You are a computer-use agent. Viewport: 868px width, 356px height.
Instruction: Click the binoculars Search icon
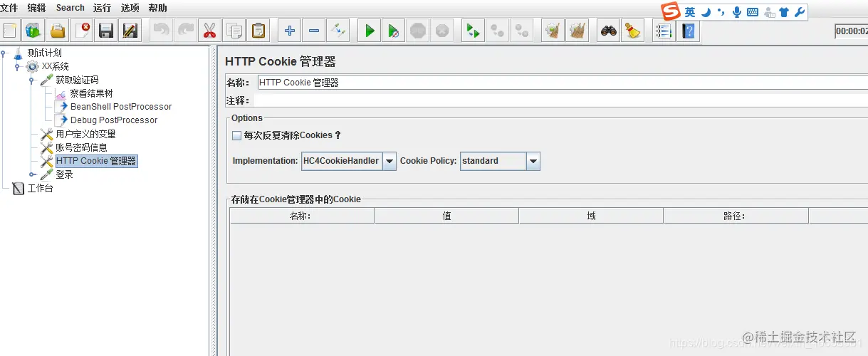pos(608,31)
